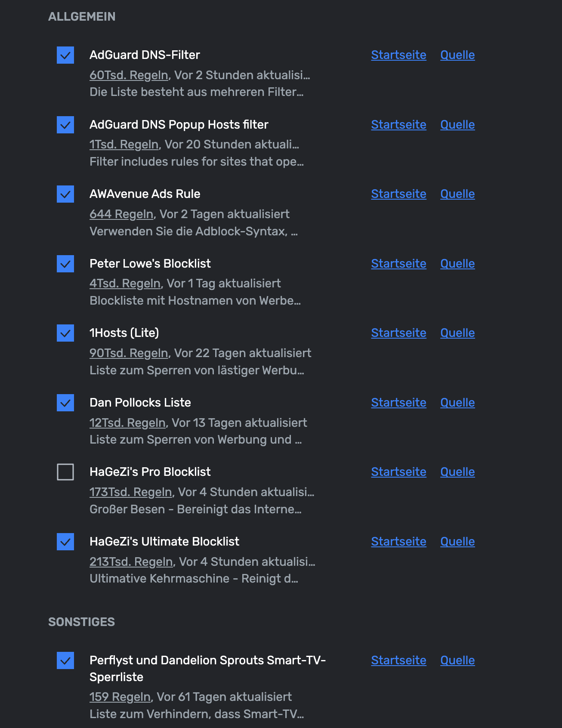Screen dimensions: 562x728
Task: Uncheck Dan Pollocks Liste checkbox
Action: point(65,403)
